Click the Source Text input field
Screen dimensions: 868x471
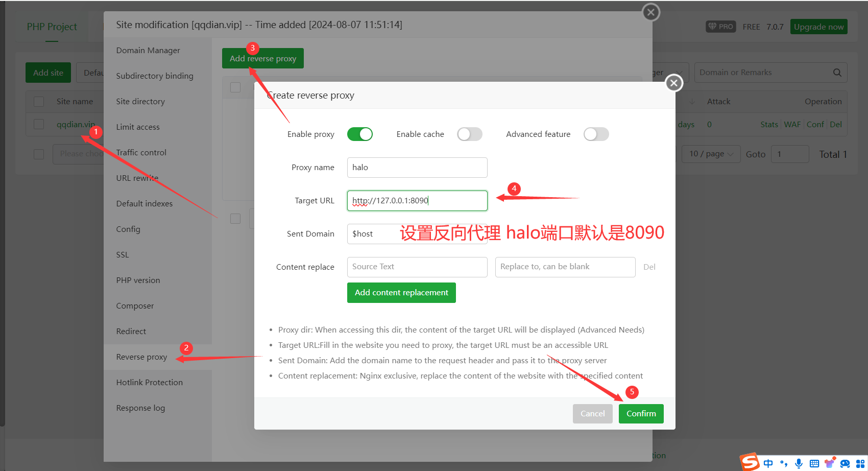pyautogui.click(x=417, y=267)
